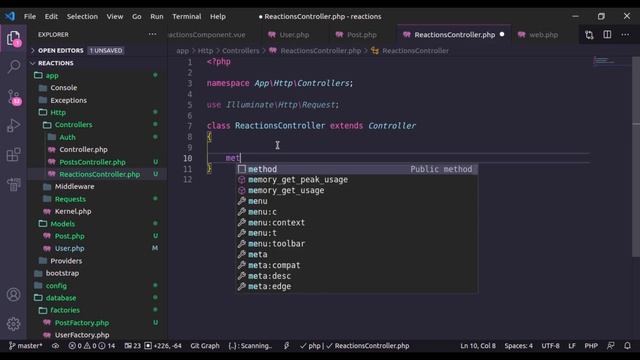Close unsaved ReactionsController.php tab via dot
The width and height of the screenshot is (640, 360).
click(x=502, y=34)
